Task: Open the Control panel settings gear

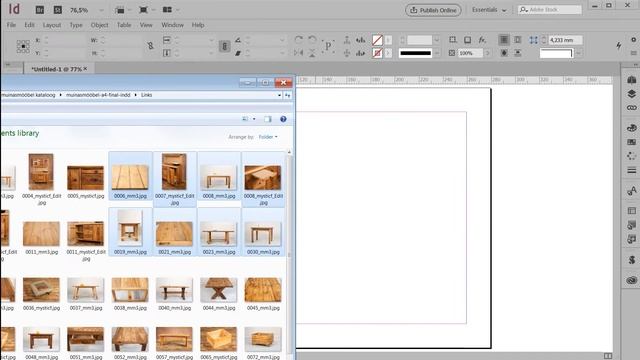Action: click(634, 40)
